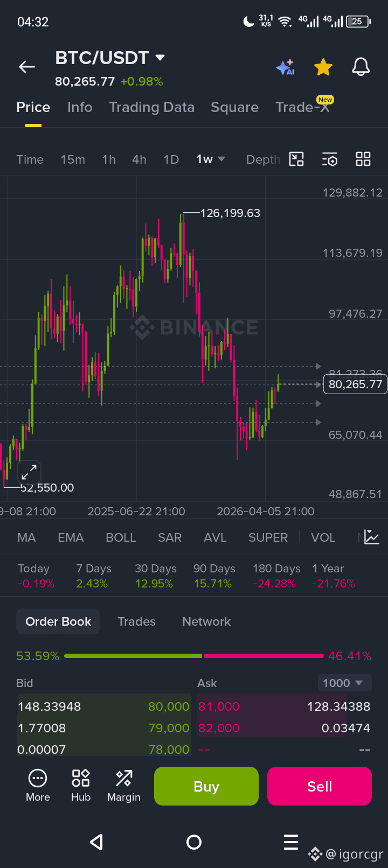
Task: Toggle the BOLL indicator
Action: [121, 537]
